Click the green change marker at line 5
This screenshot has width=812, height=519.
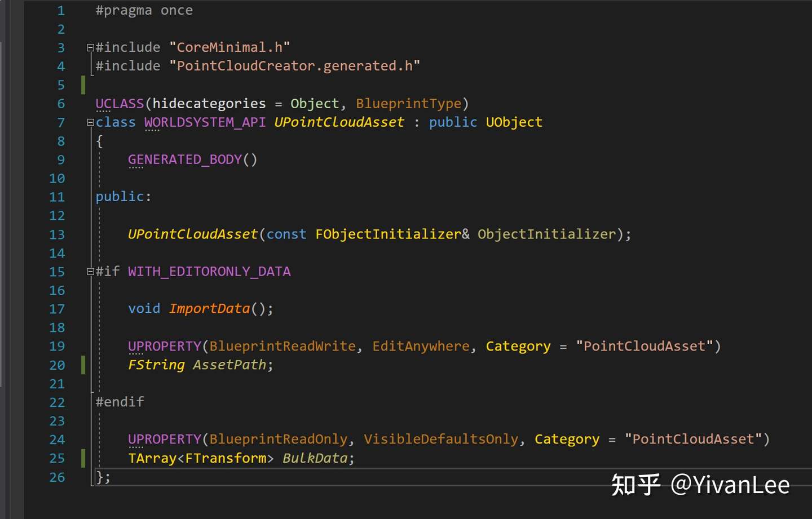[83, 85]
